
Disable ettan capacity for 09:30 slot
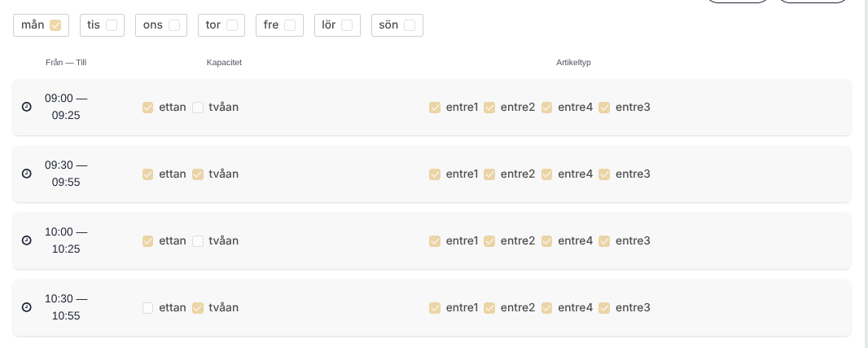(147, 174)
